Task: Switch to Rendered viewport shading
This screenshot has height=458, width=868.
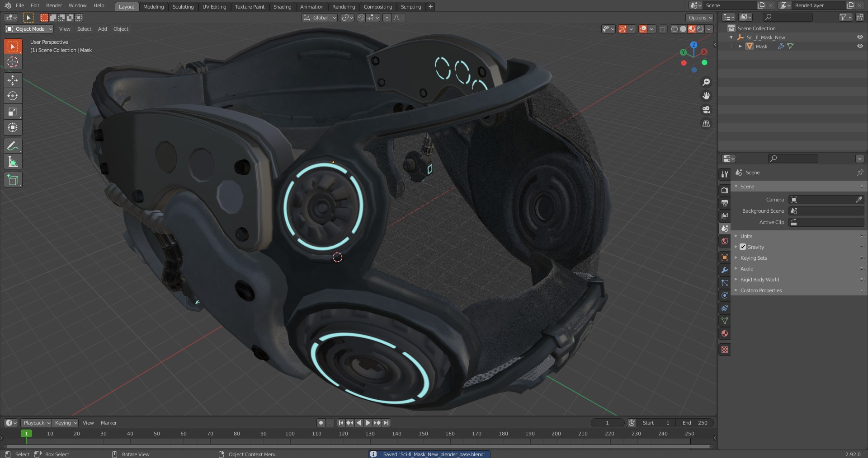Action: pyautogui.click(x=700, y=29)
